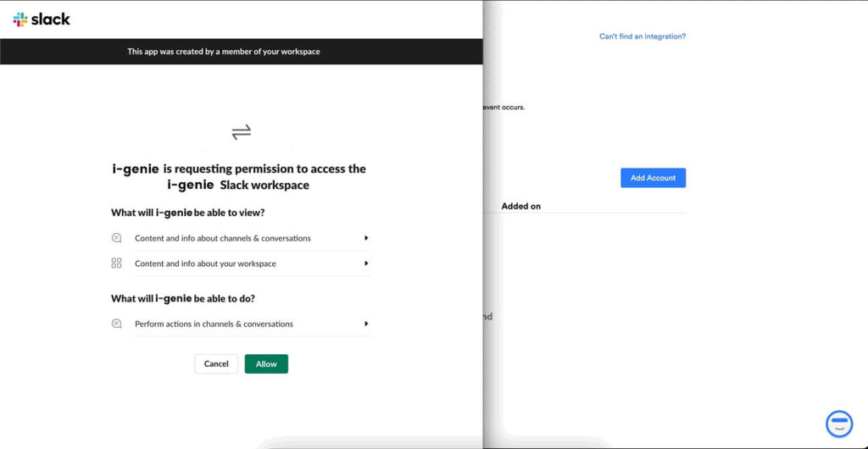Select "Content and info about your workspace" row

point(205,263)
